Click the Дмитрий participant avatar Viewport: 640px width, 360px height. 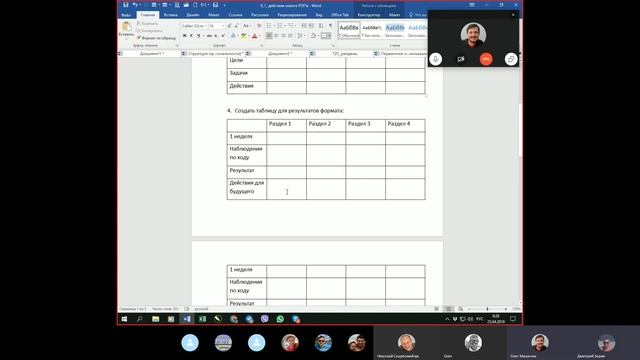pyautogui.click(x=606, y=343)
